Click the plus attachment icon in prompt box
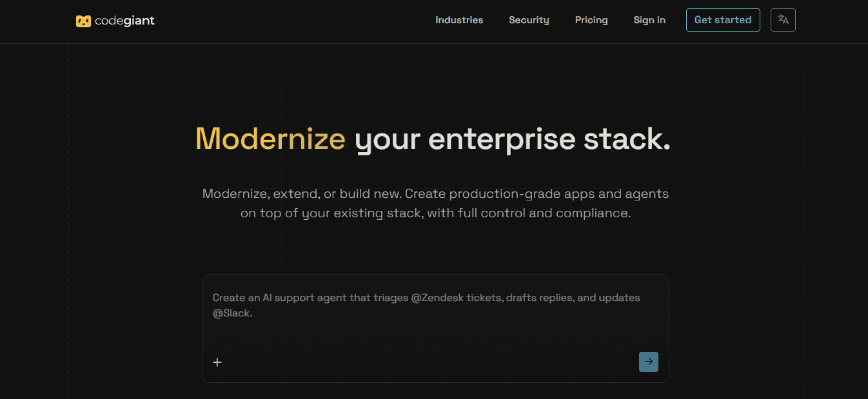868x399 pixels. click(217, 362)
